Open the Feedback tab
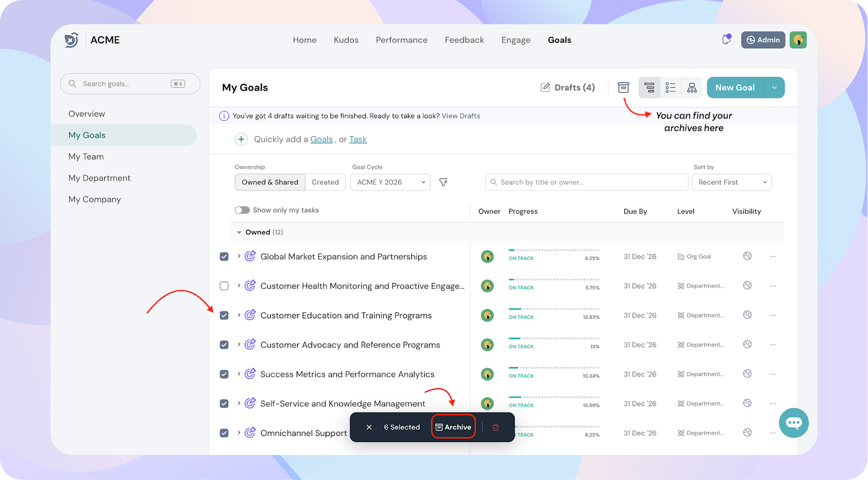 coord(464,40)
